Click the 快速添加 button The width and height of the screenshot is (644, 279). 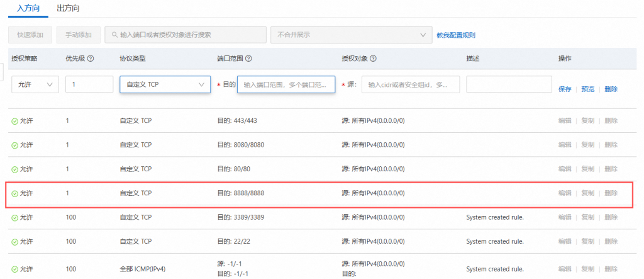click(30, 35)
